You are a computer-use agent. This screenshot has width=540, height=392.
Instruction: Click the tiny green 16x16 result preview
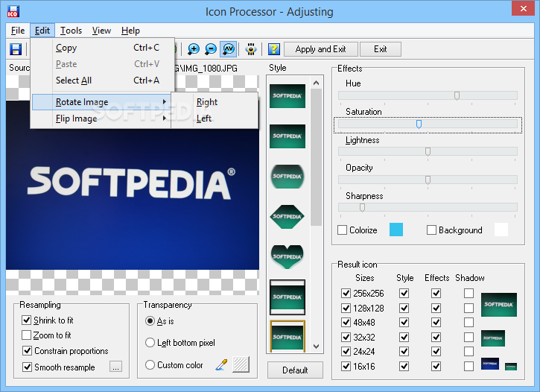(511, 367)
